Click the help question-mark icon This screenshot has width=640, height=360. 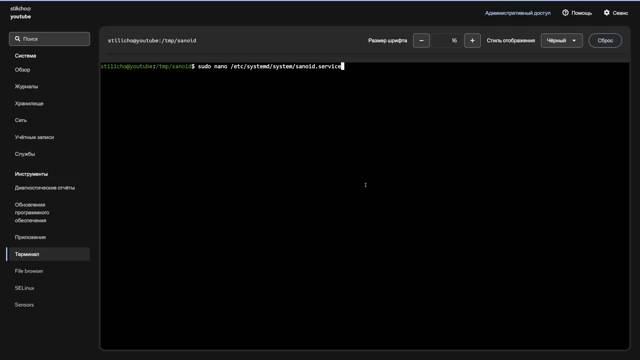pyautogui.click(x=565, y=13)
